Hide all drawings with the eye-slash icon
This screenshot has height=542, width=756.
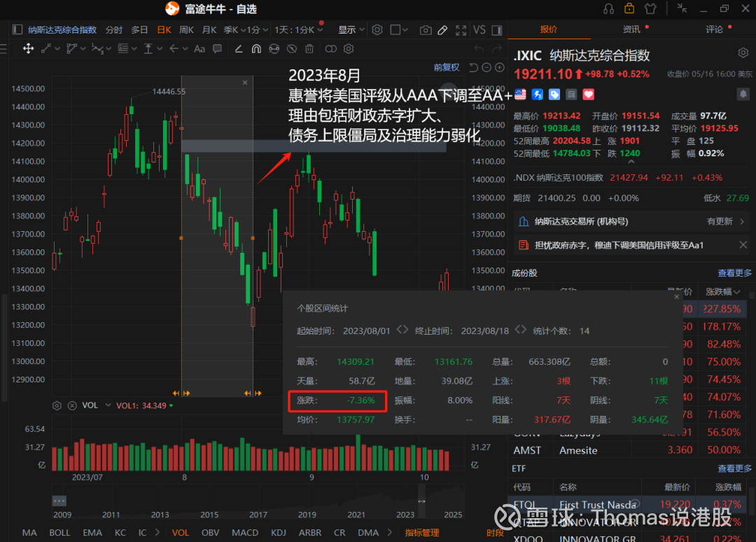pyautogui.click(x=292, y=49)
